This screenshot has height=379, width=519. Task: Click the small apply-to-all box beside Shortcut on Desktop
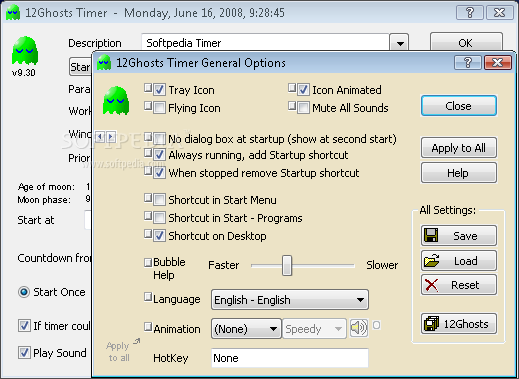point(148,234)
